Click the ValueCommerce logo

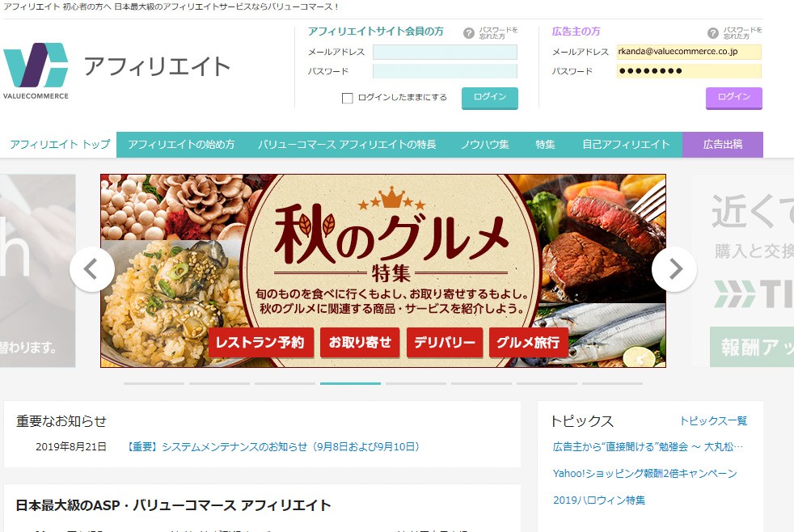36,70
